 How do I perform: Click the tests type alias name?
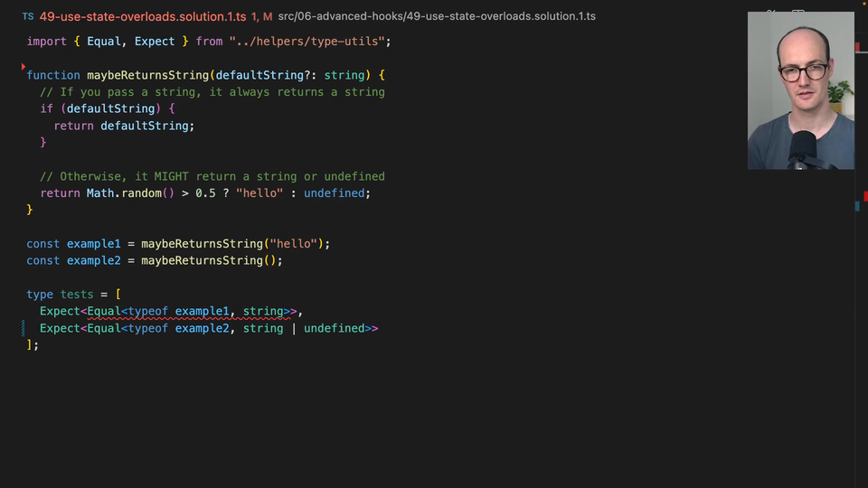pyautogui.click(x=77, y=295)
